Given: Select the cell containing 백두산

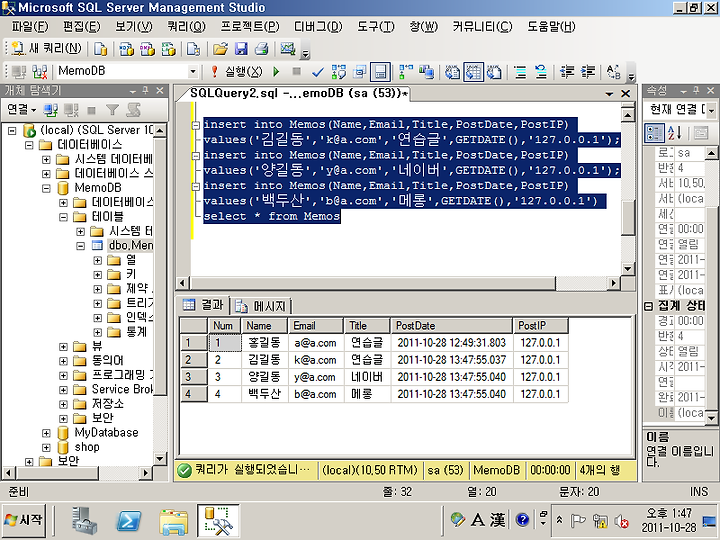Looking at the screenshot, I should 264,394.
